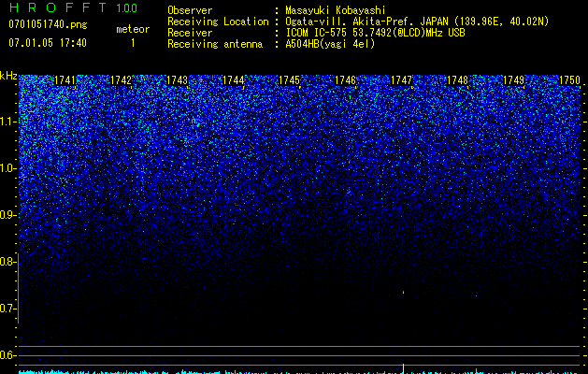Click the 1748 time marker
Screen dimensions: 588x374
(x=457, y=80)
